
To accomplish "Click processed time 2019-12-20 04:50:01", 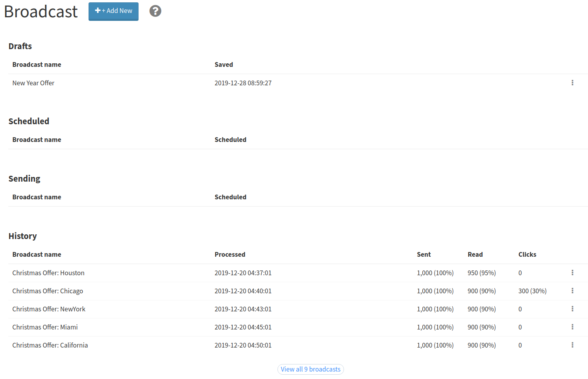I will click(243, 345).
